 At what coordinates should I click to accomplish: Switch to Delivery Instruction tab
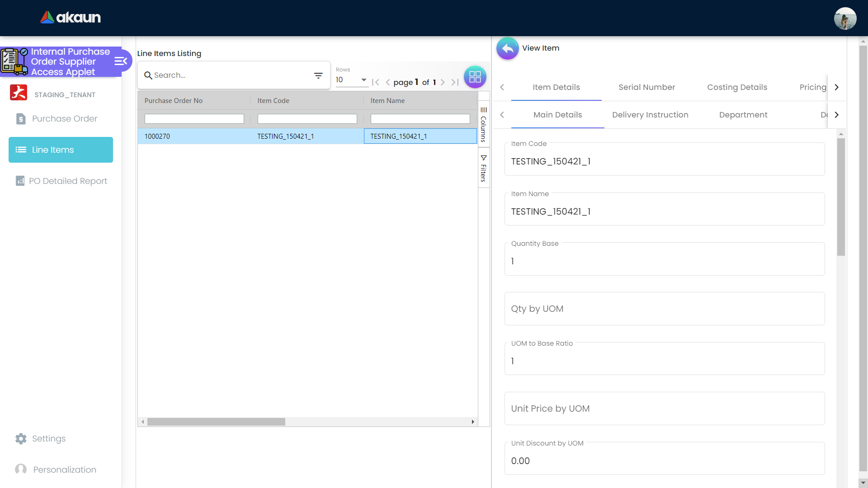pos(650,115)
